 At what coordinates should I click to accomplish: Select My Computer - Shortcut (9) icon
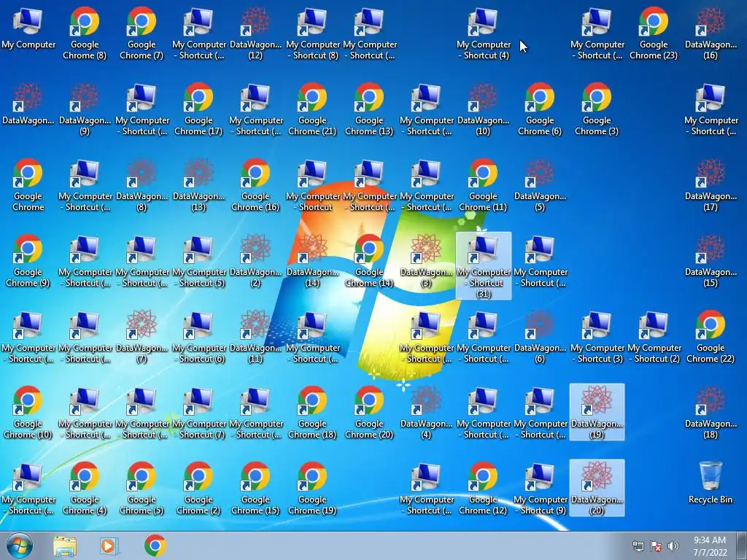(540, 488)
